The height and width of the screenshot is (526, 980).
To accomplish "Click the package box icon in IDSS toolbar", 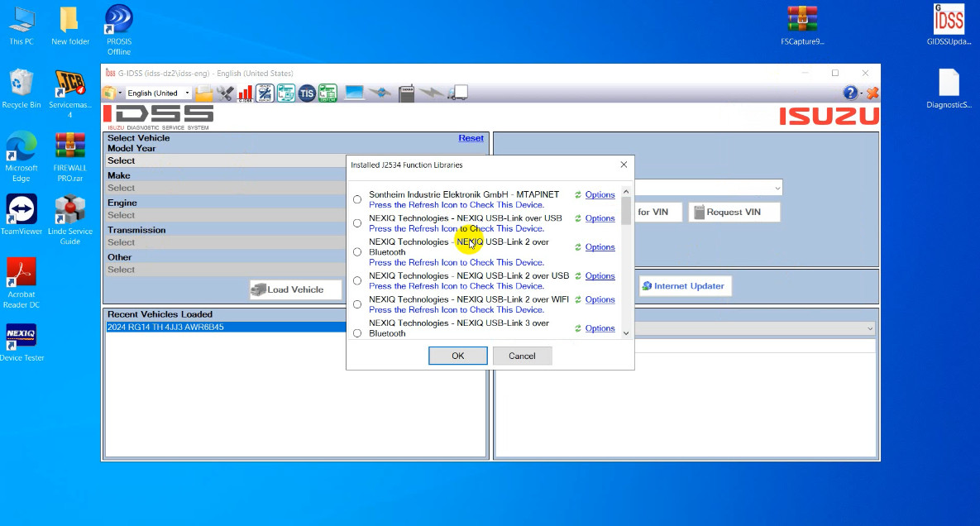I will [x=109, y=93].
